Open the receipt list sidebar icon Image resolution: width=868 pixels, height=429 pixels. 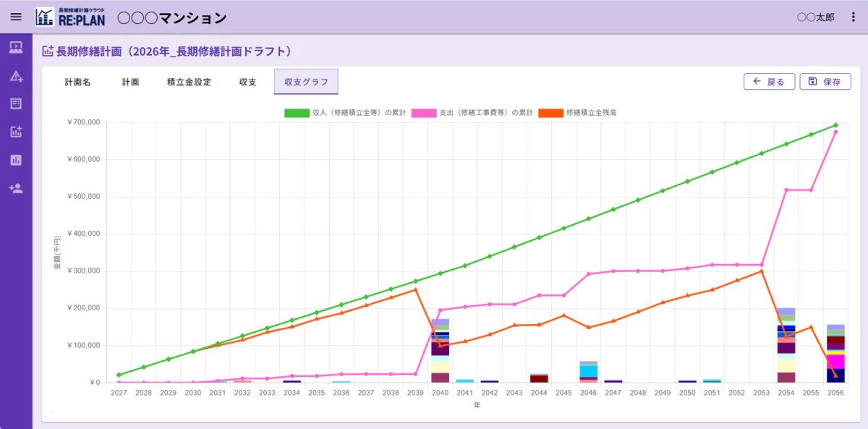(x=16, y=104)
